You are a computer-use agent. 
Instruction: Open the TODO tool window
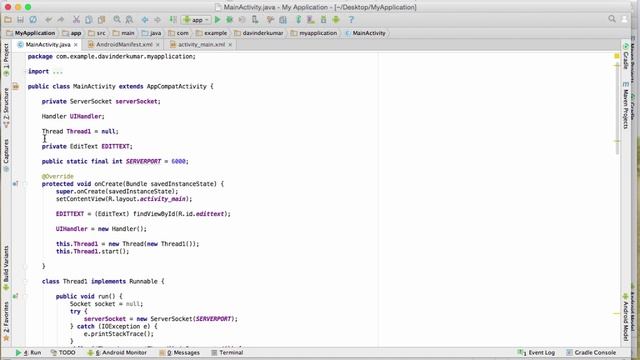pos(63,352)
